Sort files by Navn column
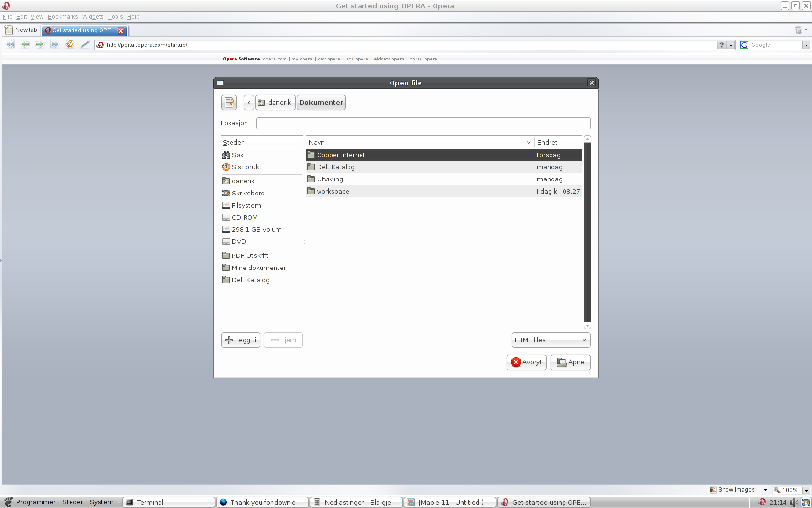 (420, 142)
